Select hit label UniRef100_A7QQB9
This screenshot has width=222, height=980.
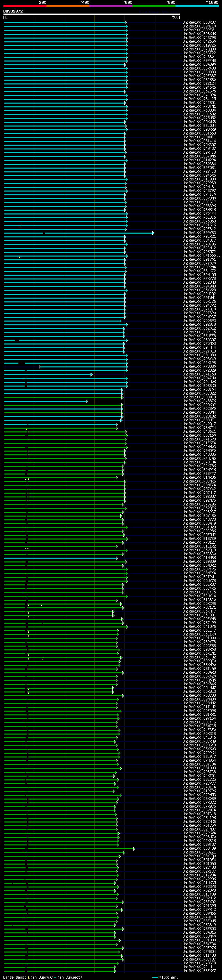tap(199, 49)
